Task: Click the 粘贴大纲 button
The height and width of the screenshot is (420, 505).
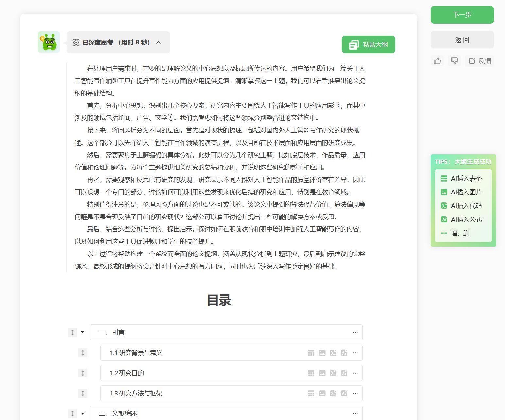Action: [x=368, y=44]
